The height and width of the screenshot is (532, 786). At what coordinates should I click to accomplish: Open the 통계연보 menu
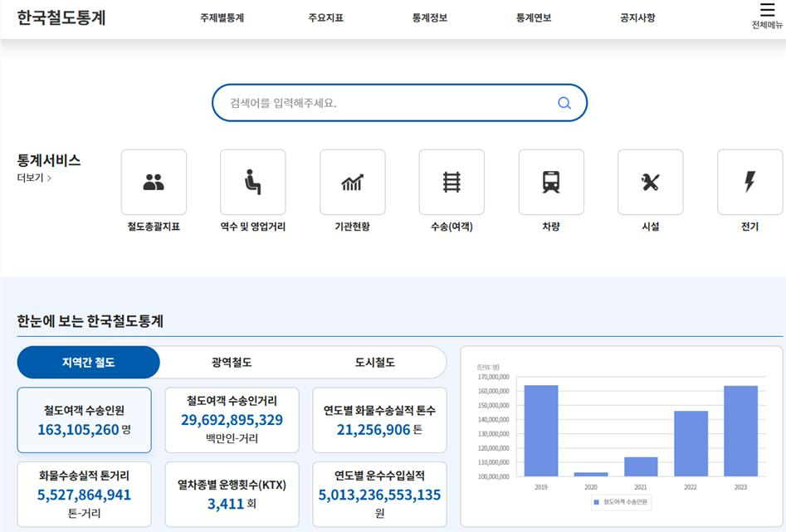point(534,17)
